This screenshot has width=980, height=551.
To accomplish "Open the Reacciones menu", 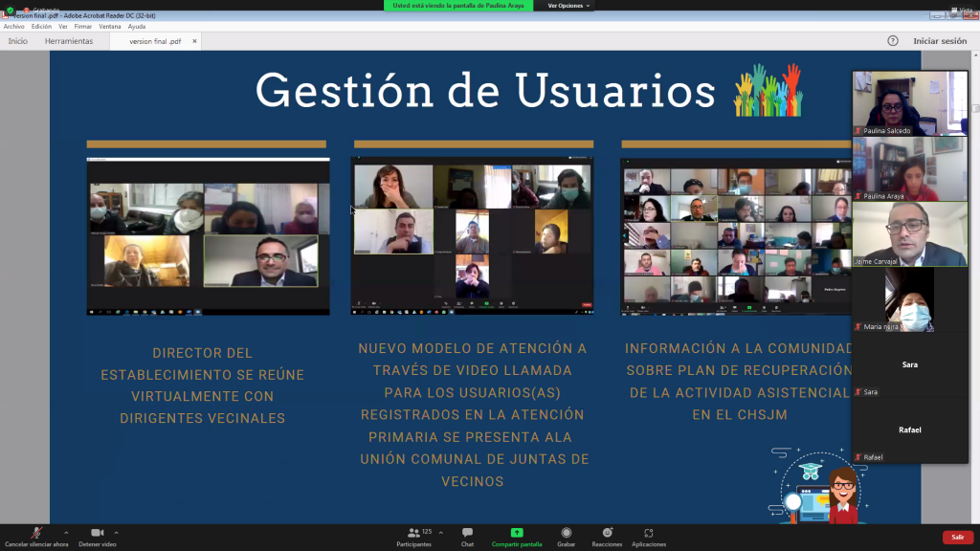I will pos(607,534).
